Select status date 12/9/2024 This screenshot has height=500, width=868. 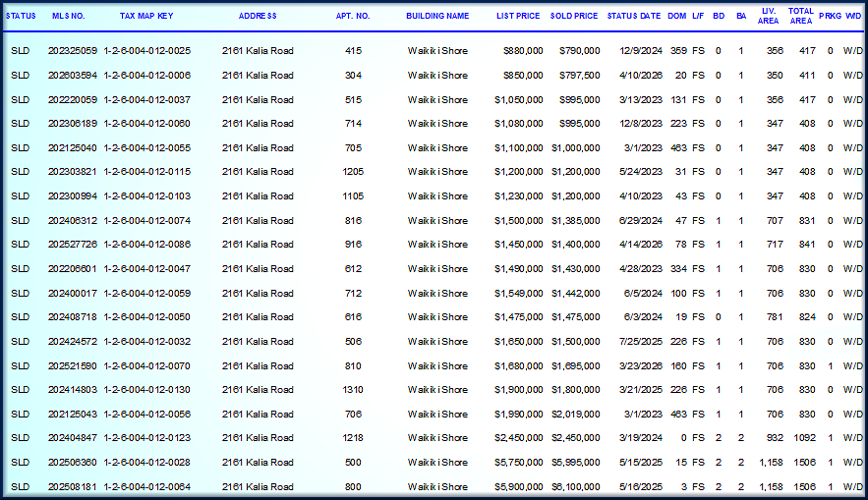tap(641, 51)
